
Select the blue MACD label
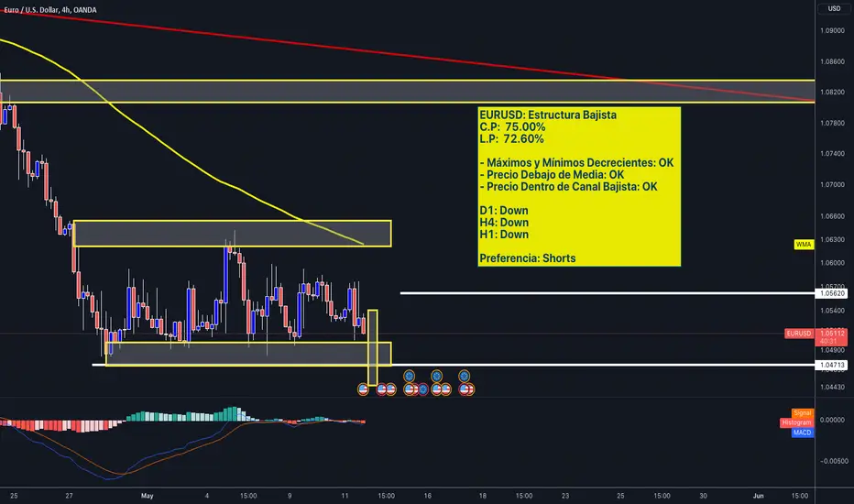point(803,433)
